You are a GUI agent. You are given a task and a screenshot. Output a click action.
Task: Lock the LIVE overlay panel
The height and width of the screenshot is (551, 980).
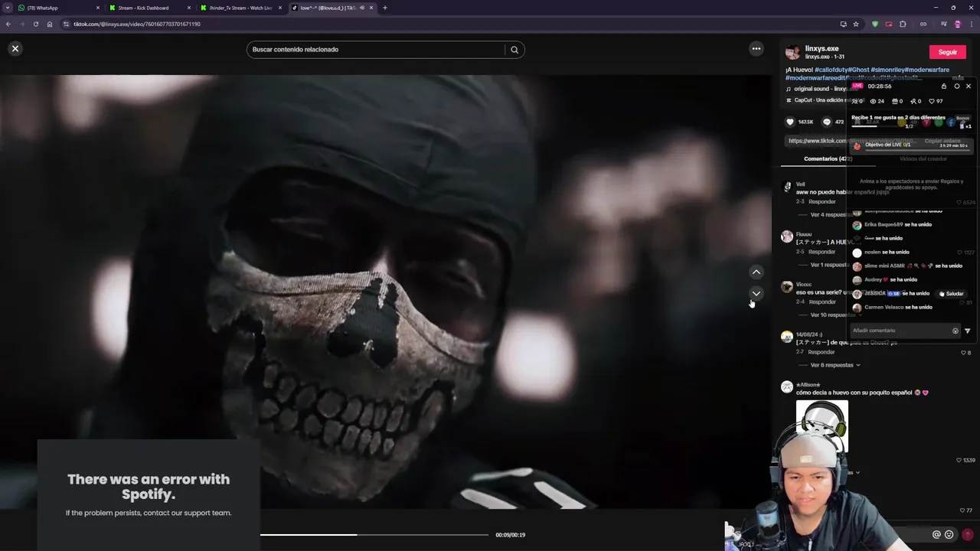tap(944, 86)
